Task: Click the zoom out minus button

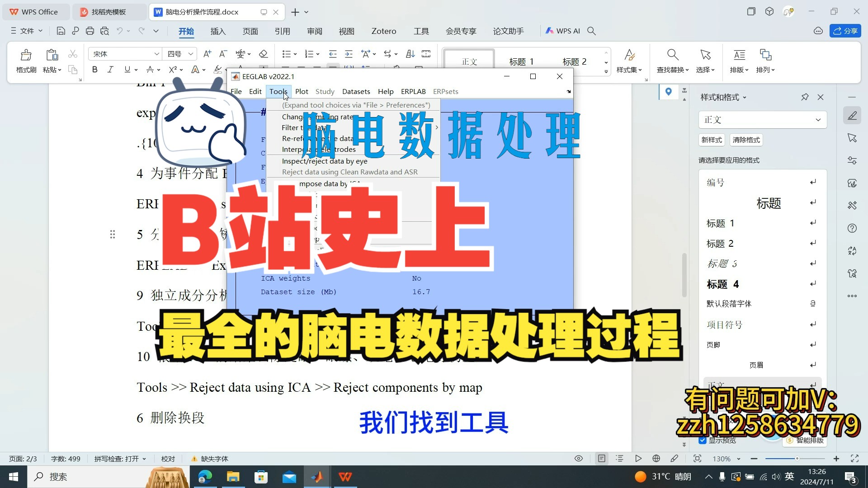Action: tap(754, 459)
